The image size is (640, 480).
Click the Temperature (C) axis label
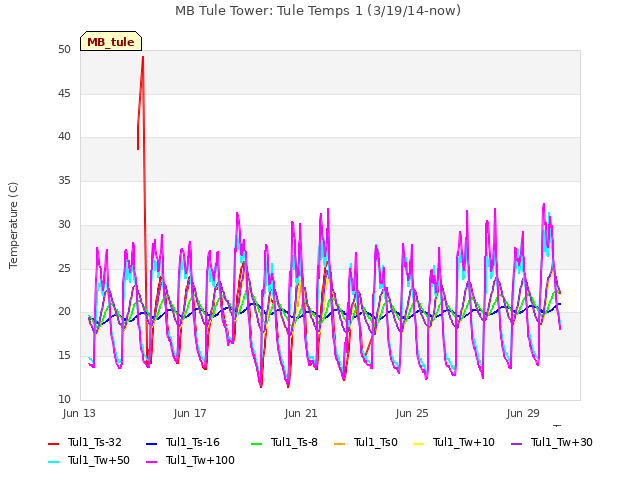point(13,225)
